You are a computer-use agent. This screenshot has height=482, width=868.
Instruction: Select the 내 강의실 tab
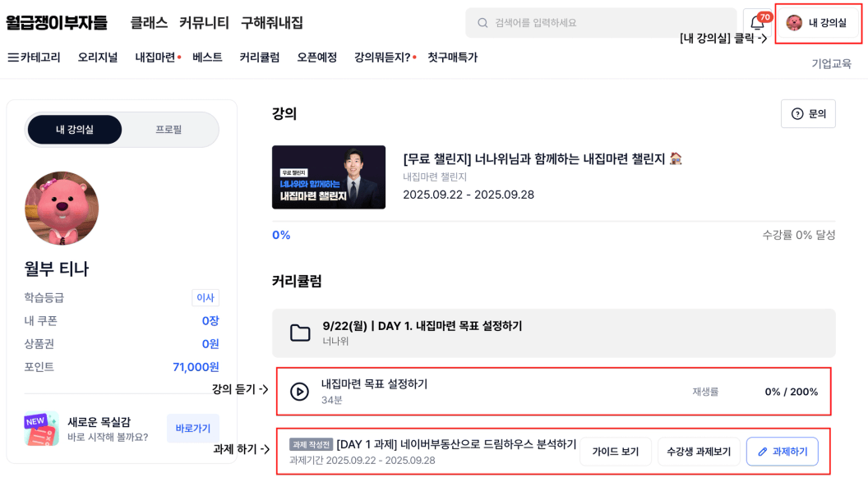pyautogui.click(x=75, y=130)
